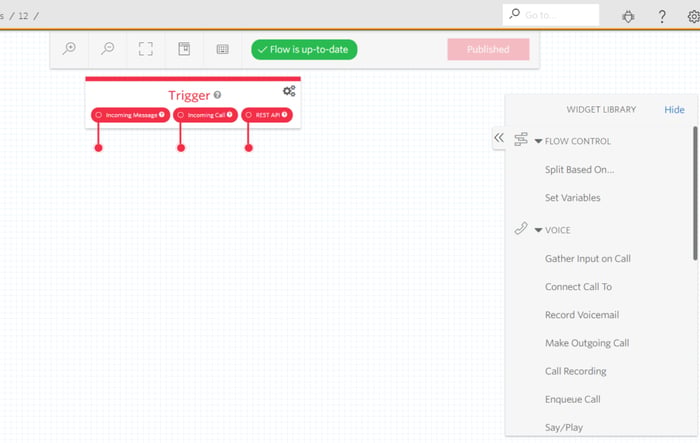Show help for REST API
The image size is (700, 443).
284,114
